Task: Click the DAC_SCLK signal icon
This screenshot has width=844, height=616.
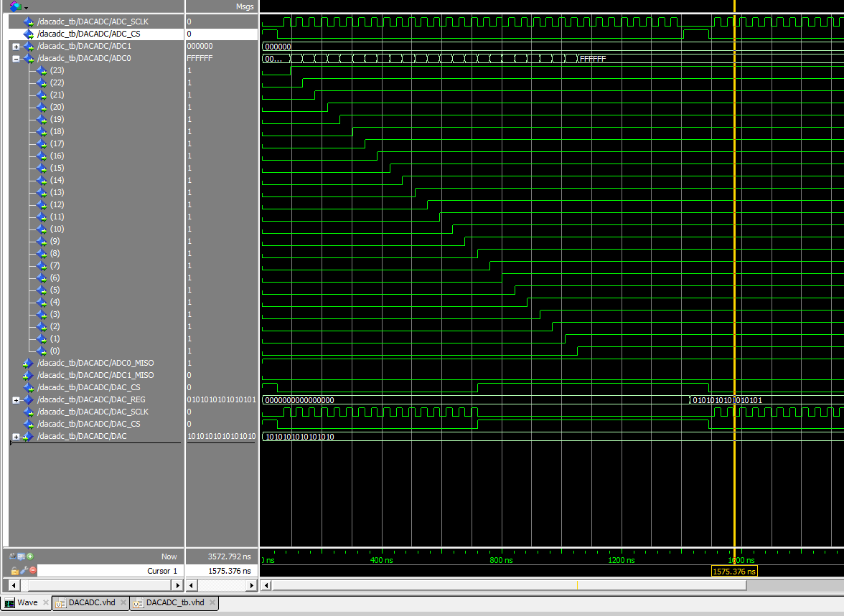Action: click(29, 412)
